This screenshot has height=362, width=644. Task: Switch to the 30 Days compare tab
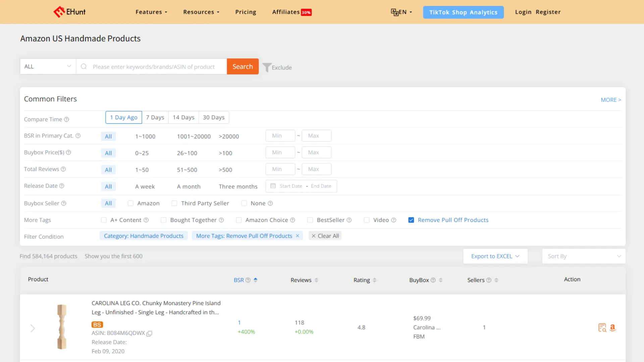pyautogui.click(x=214, y=117)
